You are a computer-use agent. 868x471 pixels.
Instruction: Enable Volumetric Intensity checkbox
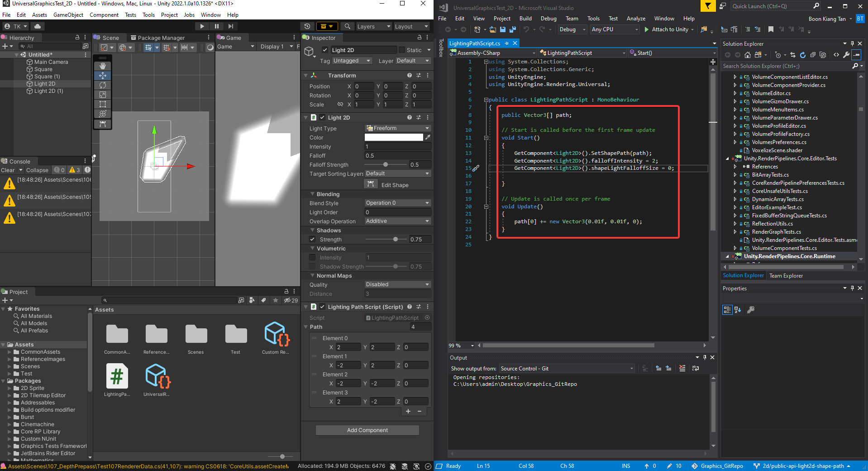click(x=312, y=257)
